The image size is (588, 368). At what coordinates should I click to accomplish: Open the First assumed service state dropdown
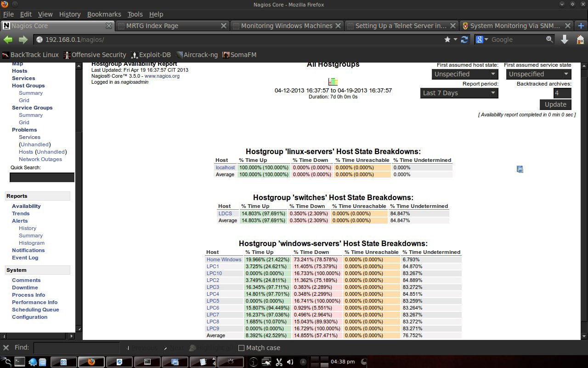(x=538, y=74)
